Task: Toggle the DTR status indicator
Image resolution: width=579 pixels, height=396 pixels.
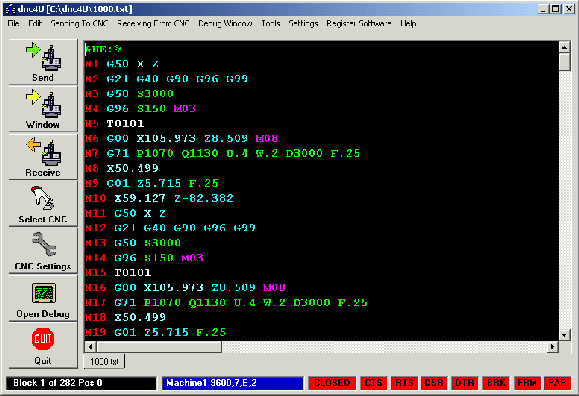Action: pyautogui.click(x=465, y=383)
